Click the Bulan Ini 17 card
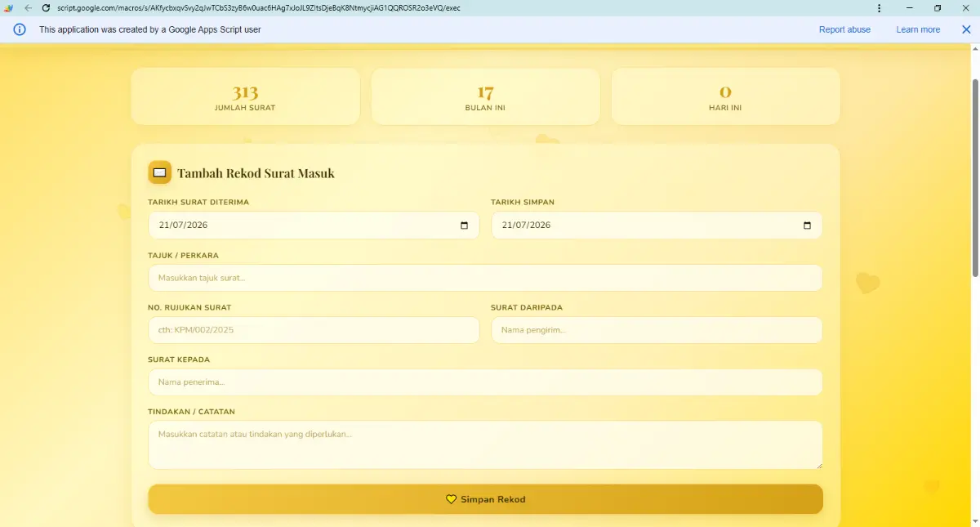 click(485, 96)
